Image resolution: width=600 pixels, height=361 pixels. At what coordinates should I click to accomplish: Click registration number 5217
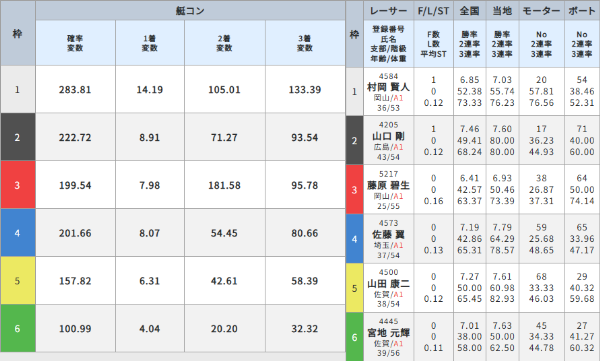388,174
